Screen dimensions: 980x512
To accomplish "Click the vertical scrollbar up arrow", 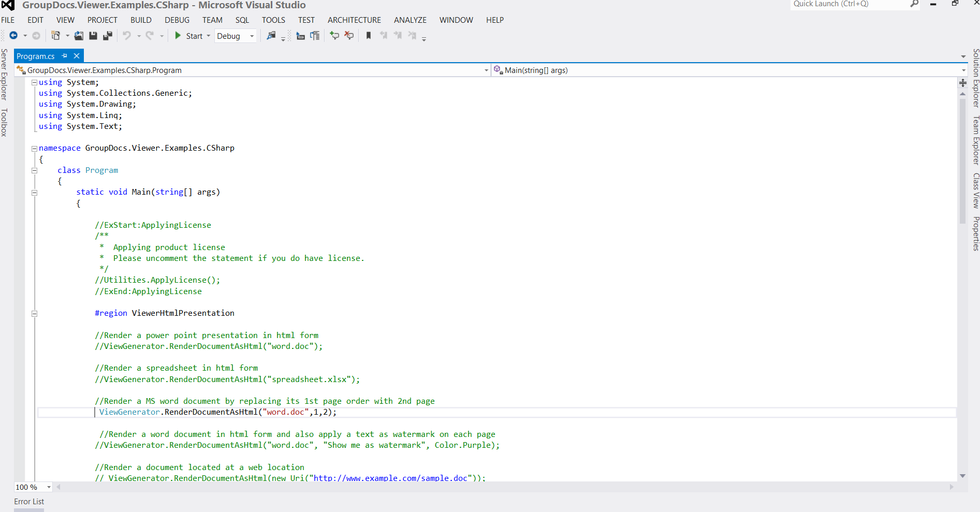I will 963,94.
